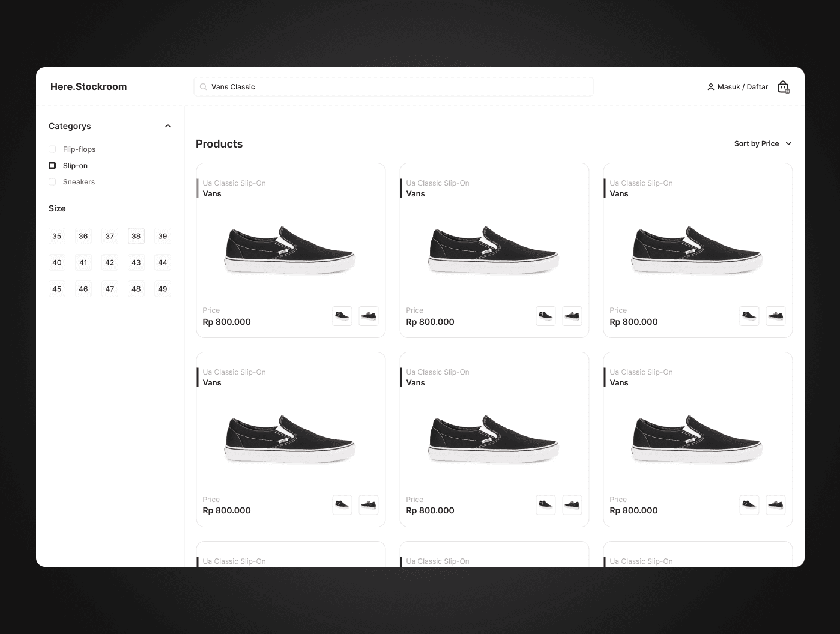Image resolution: width=840 pixels, height=634 pixels.
Task: Select second shoe variant thumbnail in first card
Action: pyautogui.click(x=369, y=316)
